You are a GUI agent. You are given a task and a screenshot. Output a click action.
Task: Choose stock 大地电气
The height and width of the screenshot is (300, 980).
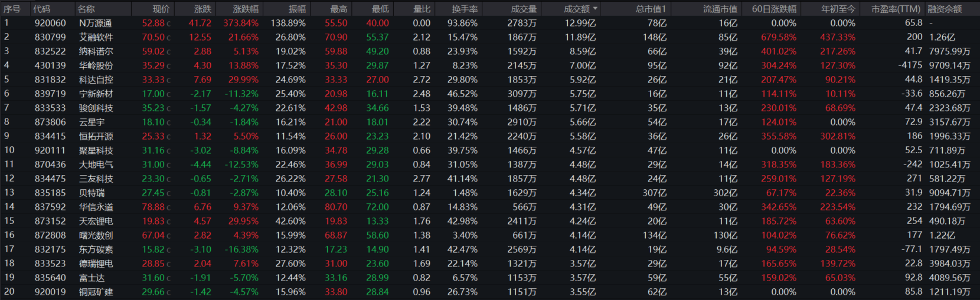[96, 164]
